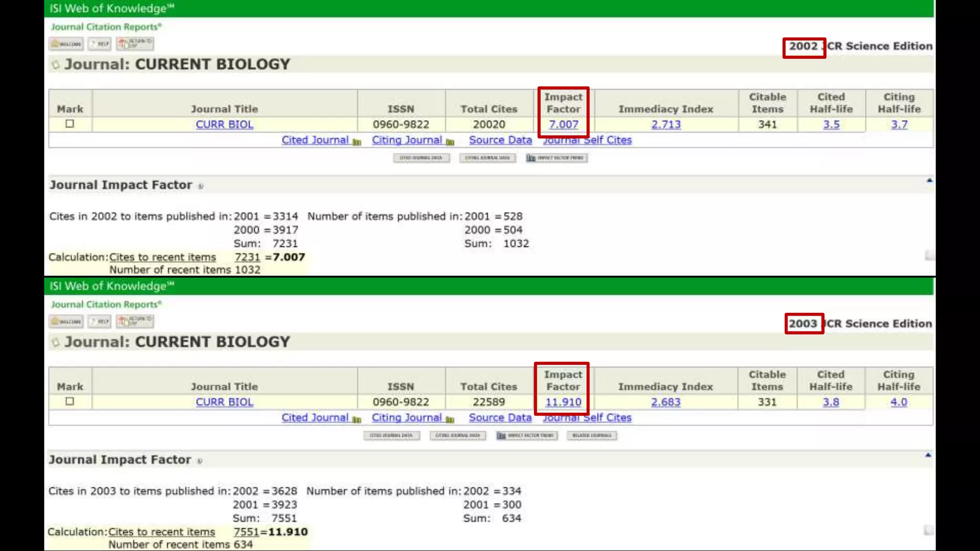The width and height of the screenshot is (980, 551).
Task: Click Return to List in the 2003 panel
Action: (x=135, y=321)
